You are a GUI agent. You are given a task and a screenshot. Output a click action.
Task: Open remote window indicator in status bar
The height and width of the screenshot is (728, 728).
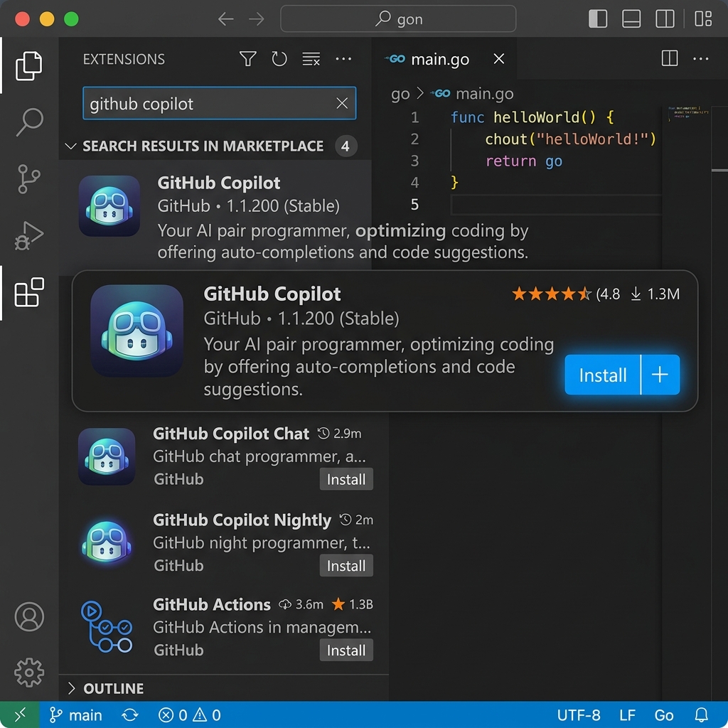(19, 714)
